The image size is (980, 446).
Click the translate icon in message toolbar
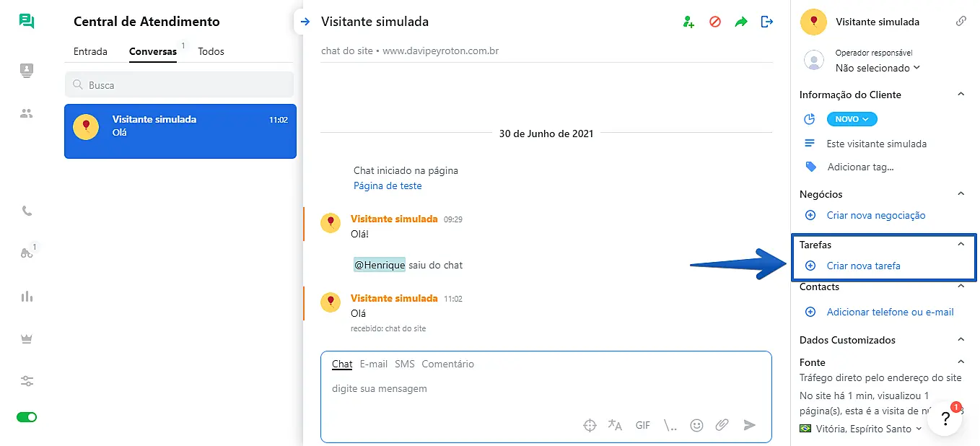615,425
